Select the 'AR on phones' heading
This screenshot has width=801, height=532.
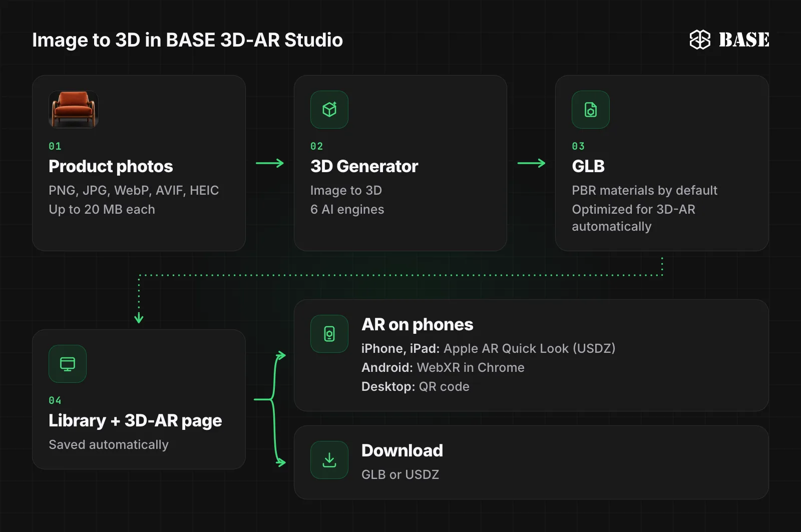(x=417, y=324)
